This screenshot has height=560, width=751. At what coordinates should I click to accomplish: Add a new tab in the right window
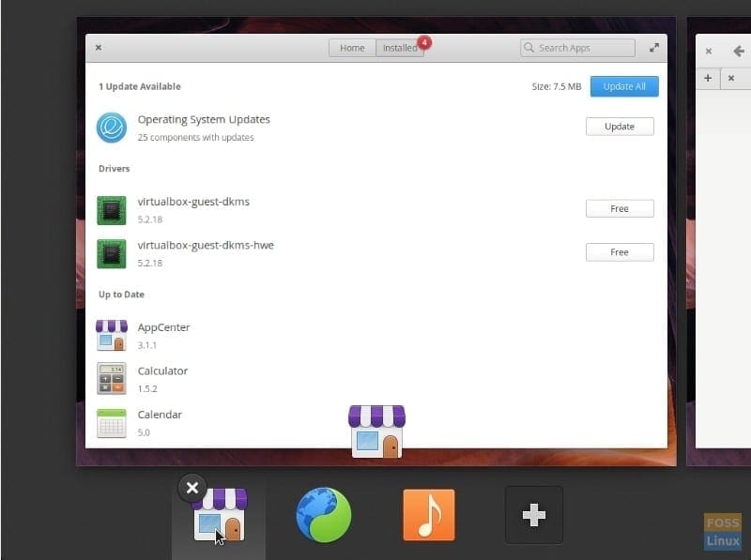point(708,78)
